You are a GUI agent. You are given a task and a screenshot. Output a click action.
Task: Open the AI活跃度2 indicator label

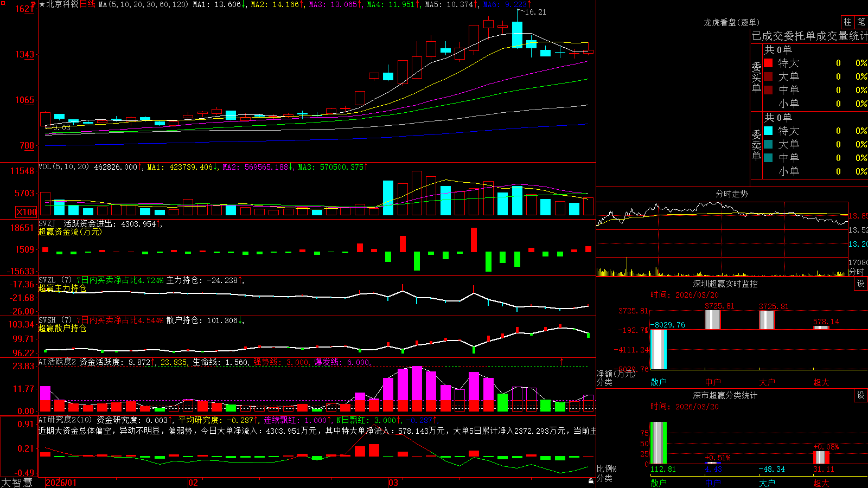[x=58, y=362]
